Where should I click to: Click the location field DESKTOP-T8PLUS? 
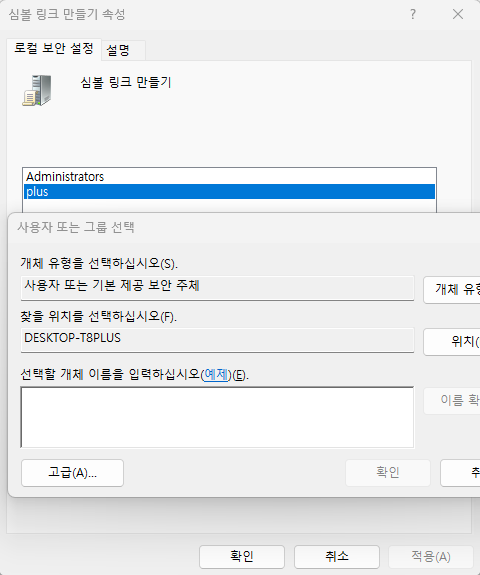(x=217, y=340)
